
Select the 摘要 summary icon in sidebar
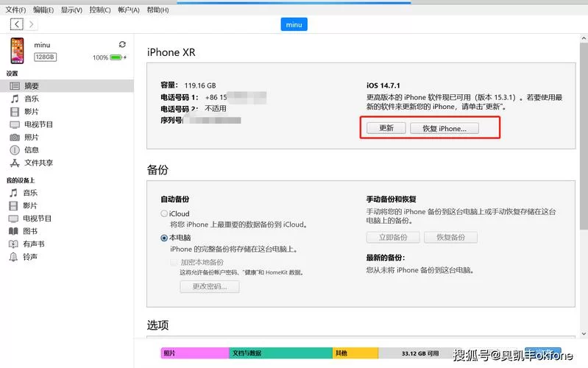point(15,86)
